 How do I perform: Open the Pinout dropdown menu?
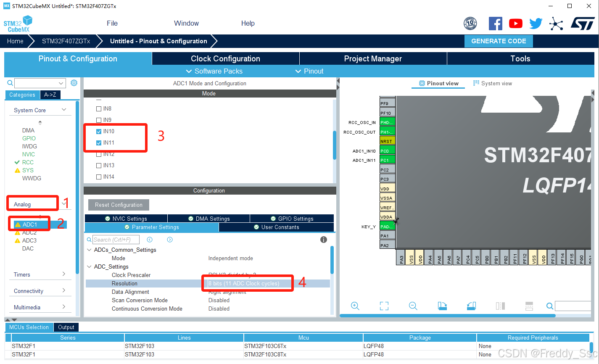point(309,71)
